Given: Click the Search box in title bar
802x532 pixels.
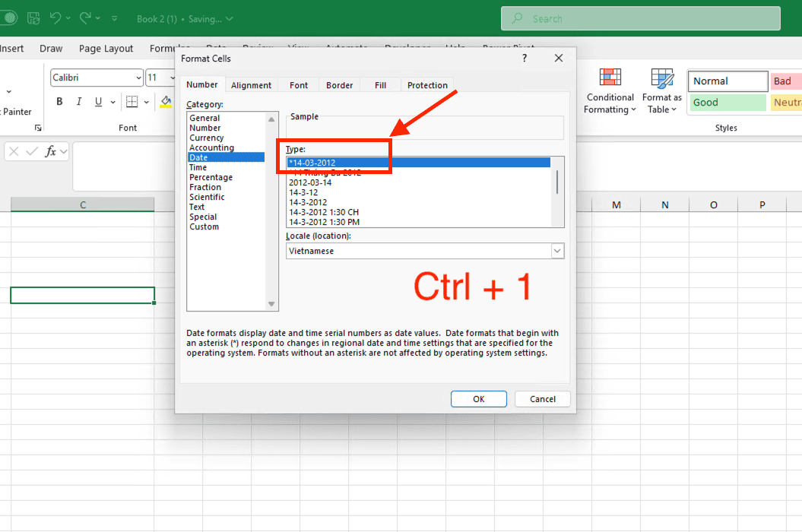Looking at the screenshot, I should [640, 18].
